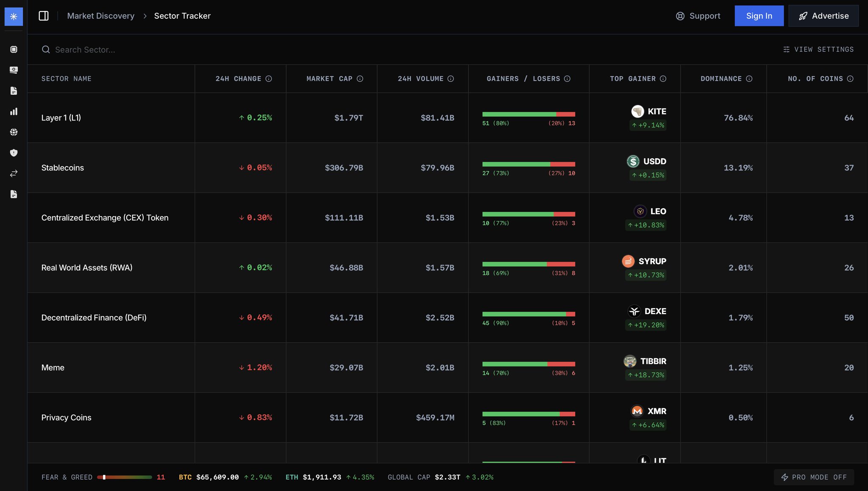
Task: Click the Fear & Greed gauge bar
Action: (x=124, y=477)
